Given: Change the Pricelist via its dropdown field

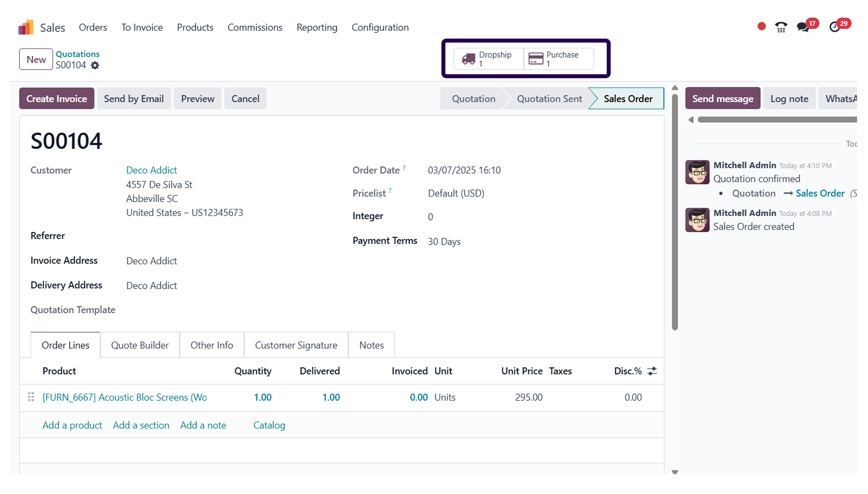Looking at the screenshot, I should pyautogui.click(x=456, y=193).
